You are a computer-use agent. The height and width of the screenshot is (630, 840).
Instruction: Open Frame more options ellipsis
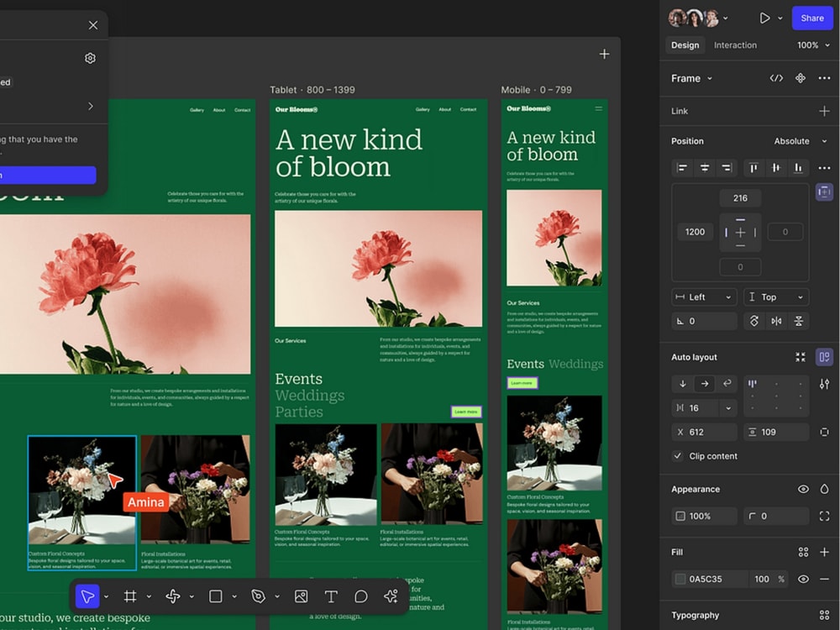[825, 78]
